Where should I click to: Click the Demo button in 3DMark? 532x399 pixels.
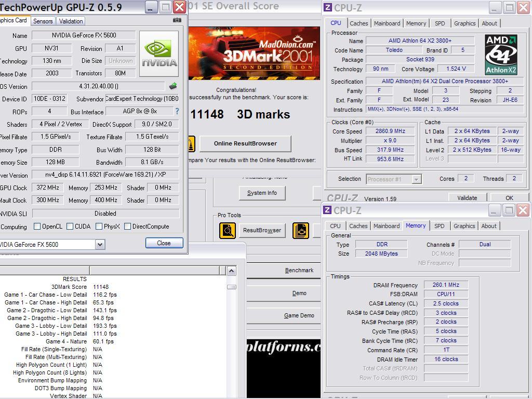click(284, 293)
